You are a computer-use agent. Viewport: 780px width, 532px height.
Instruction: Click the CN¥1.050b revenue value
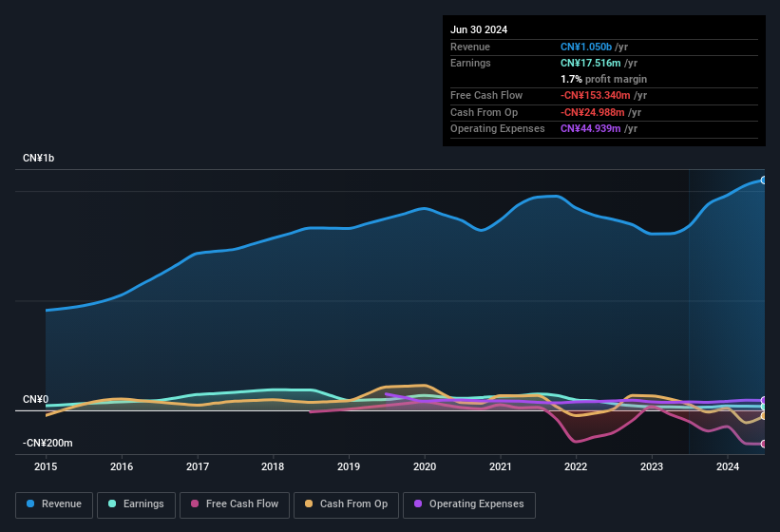(586, 47)
